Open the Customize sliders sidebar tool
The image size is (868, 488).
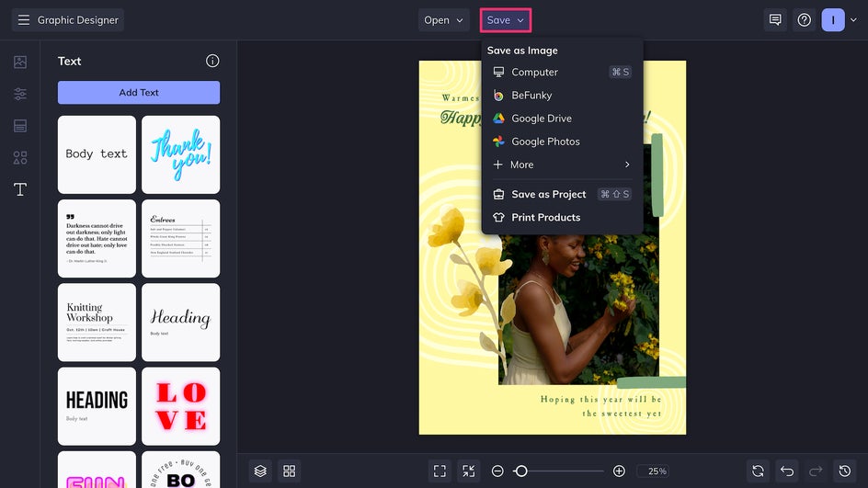pos(20,94)
